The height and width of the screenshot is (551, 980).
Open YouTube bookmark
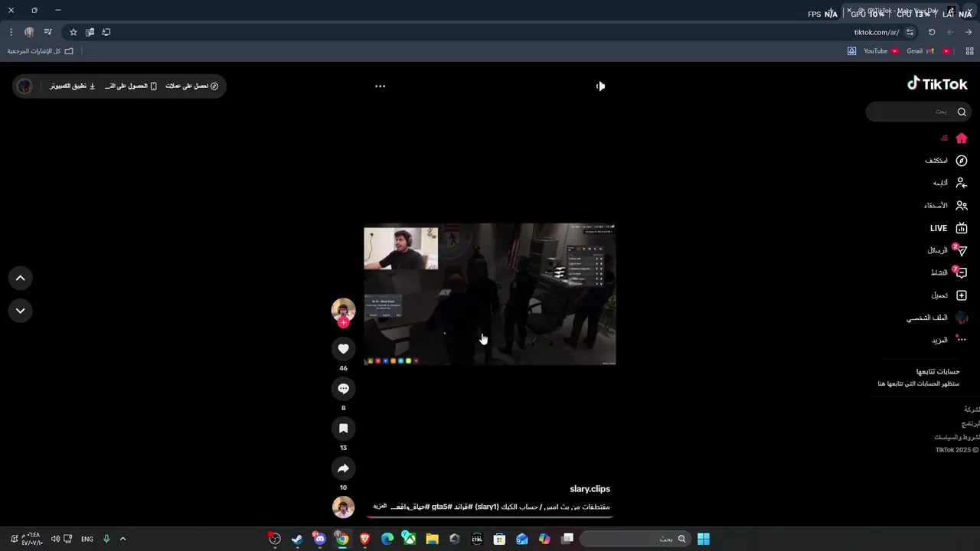880,51
